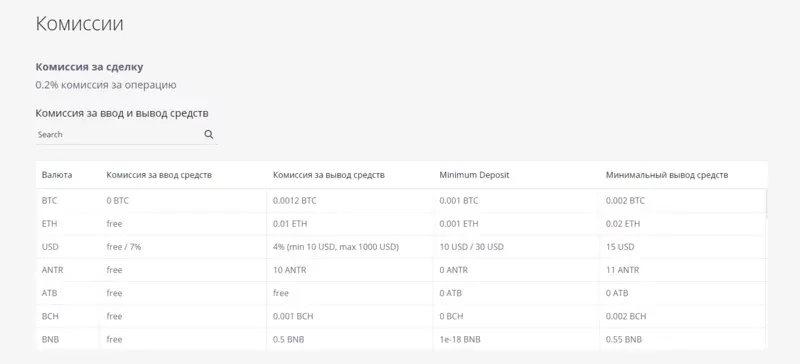800x364 pixels.
Task: Click the 4% (min 10 USD, max 1000 USD) cell
Action: point(336,247)
